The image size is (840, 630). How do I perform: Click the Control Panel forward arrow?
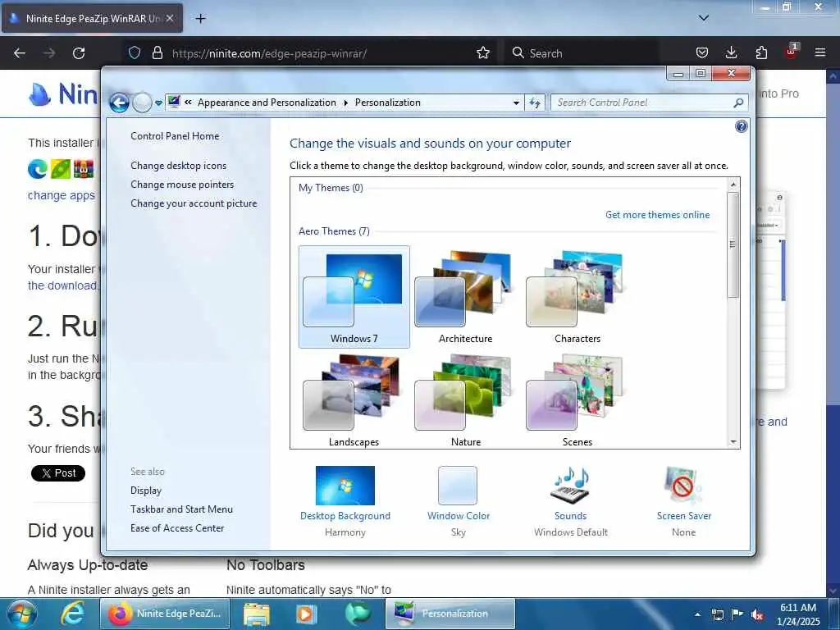point(142,103)
